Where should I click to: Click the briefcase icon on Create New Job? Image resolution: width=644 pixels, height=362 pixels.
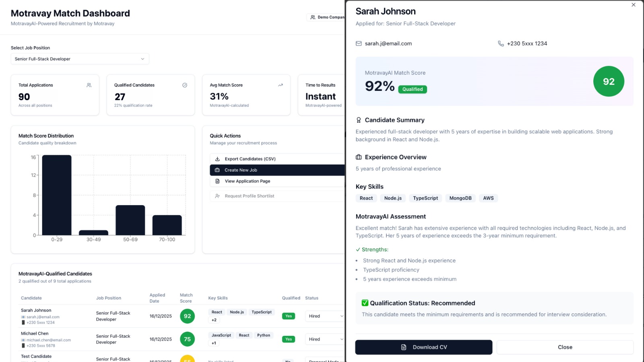[217, 170]
